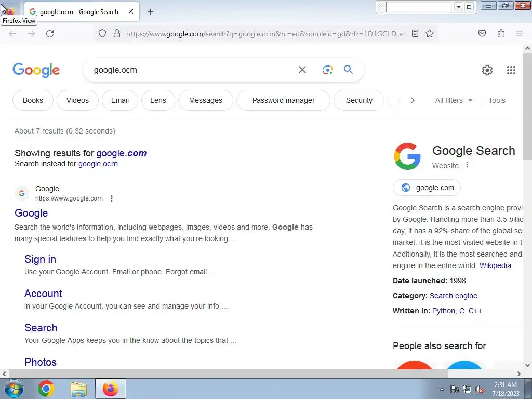This screenshot has width=532, height=399.
Task: Click the address bar URL
Action: 266,34
